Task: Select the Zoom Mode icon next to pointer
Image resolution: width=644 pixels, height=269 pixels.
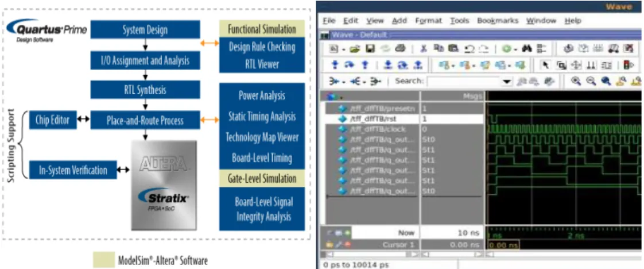Action: [x=561, y=65]
